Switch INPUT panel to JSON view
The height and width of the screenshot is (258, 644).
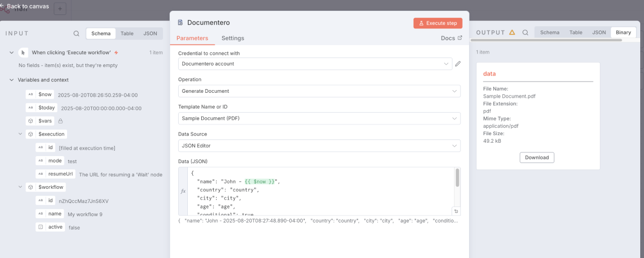pyautogui.click(x=150, y=33)
